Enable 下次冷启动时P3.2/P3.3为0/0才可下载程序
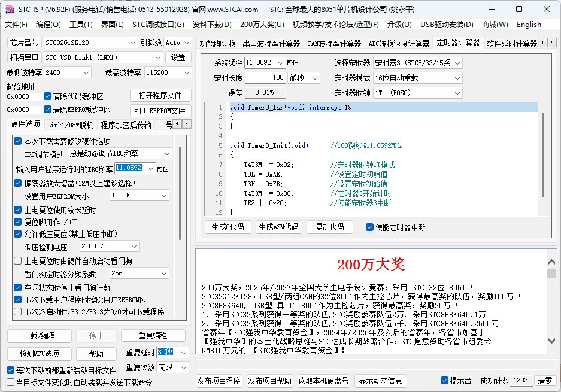Screen dimensions: 561x392 [17, 312]
